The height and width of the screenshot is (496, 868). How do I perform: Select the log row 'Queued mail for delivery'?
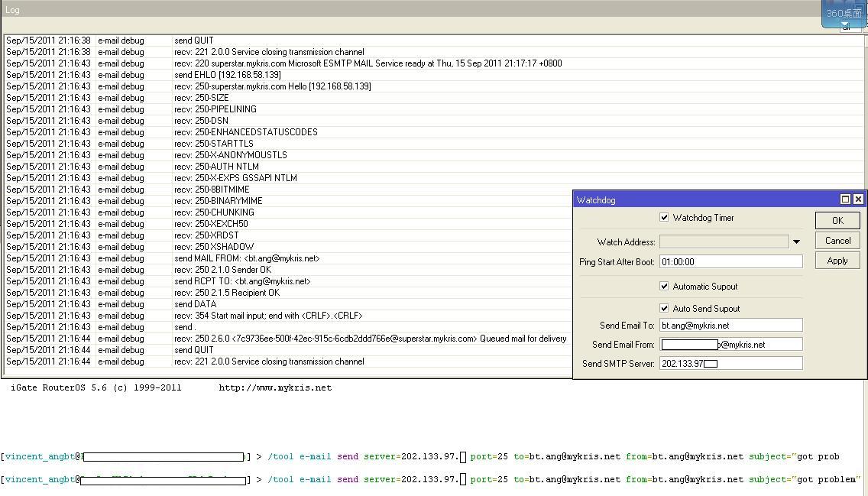coord(288,339)
